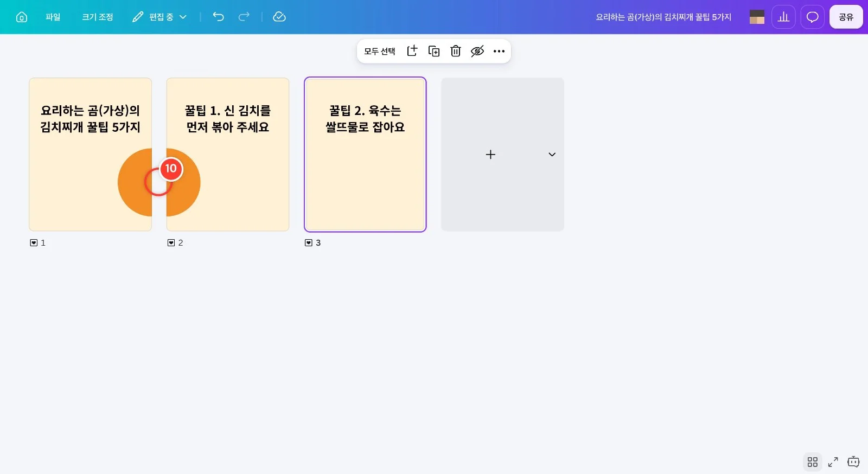868x474 pixels.
Task: Enter fullscreen with expand arrows icon
Action: pyautogui.click(x=833, y=462)
